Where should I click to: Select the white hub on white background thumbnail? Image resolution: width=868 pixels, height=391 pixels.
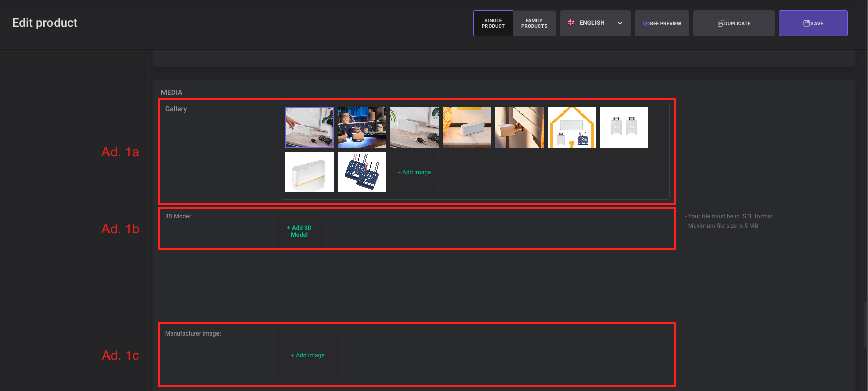(309, 172)
